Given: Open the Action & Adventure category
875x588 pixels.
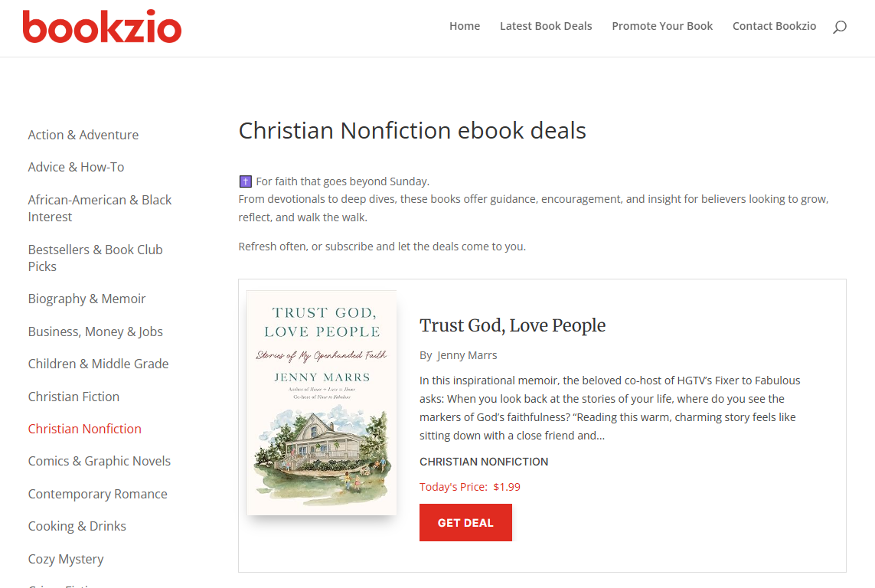Looking at the screenshot, I should pyautogui.click(x=83, y=134).
